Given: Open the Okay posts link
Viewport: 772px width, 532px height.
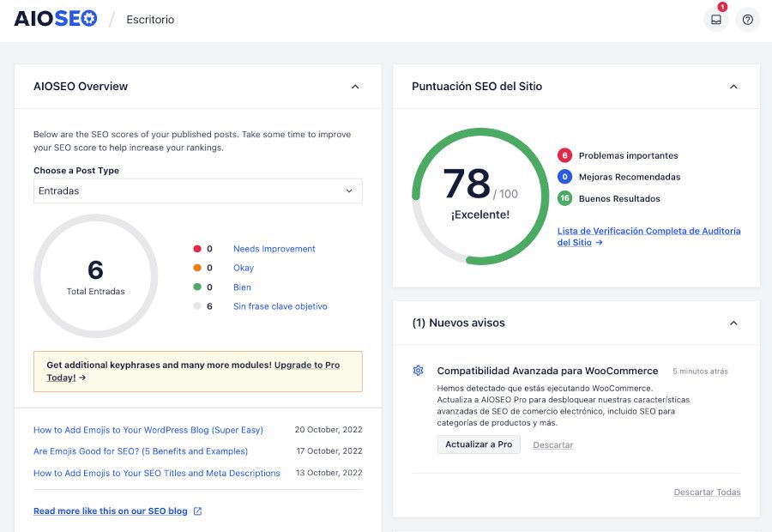Looking at the screenshot, I should point(244,268).
